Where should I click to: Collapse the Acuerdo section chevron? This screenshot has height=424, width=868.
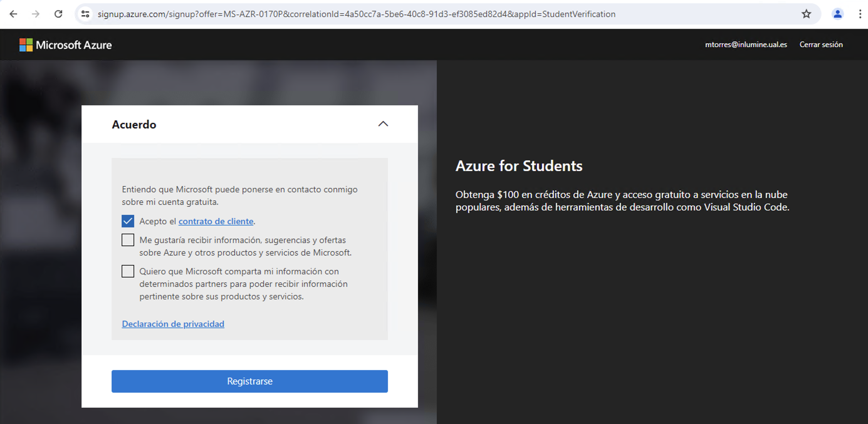(x=383, y=124)
